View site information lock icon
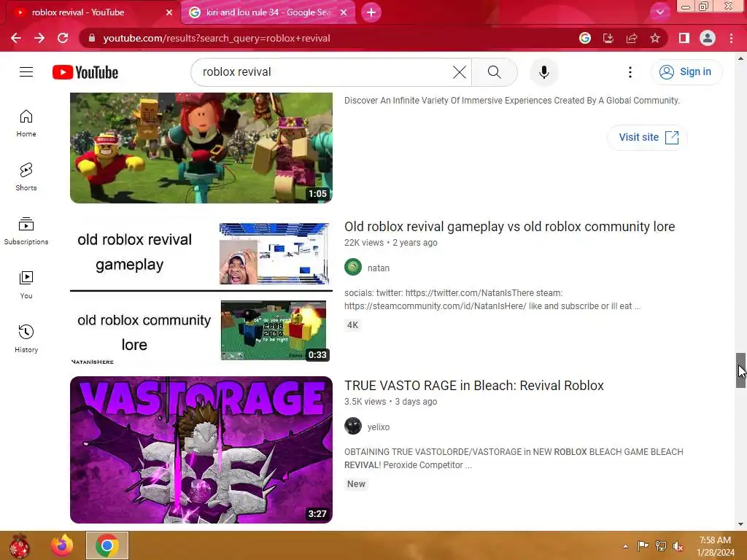 (x=91, y=38)
